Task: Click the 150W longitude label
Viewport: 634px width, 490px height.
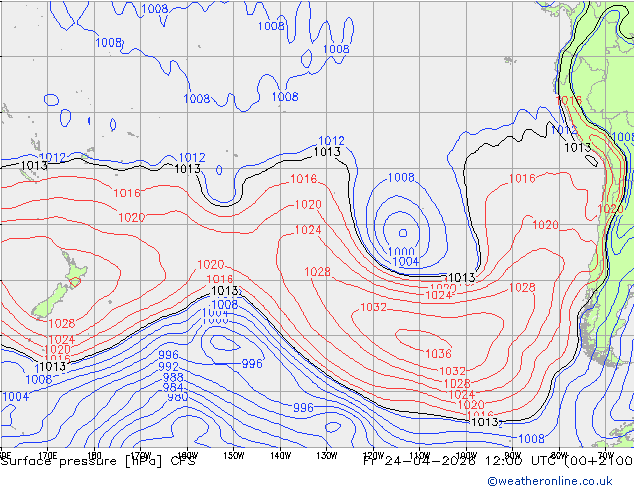Action: click(234, 456)
